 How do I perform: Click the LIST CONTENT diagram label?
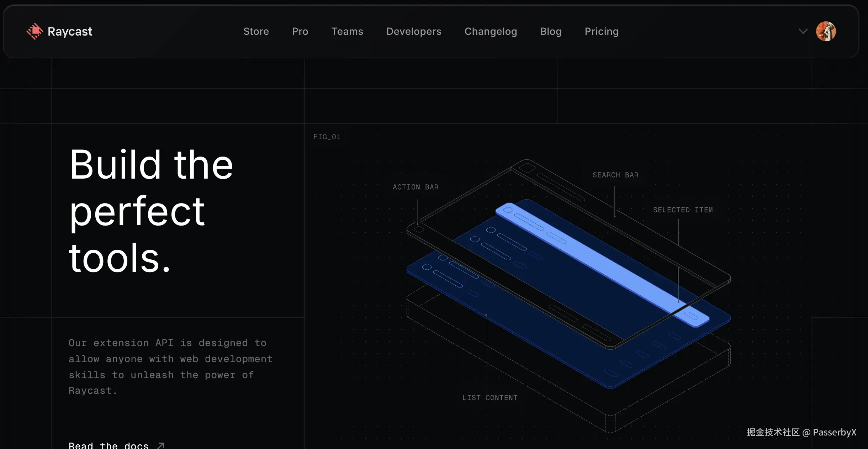coord(489,398)
